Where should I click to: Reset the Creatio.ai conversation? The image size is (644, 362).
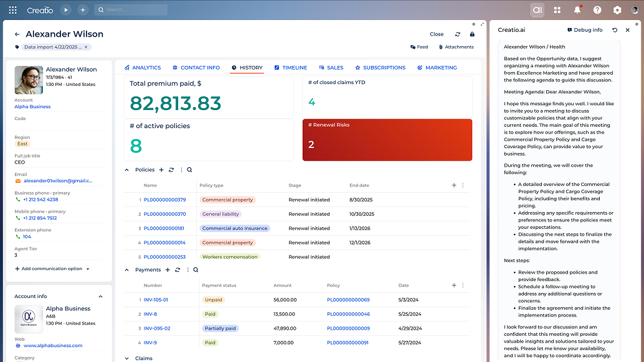615,30
